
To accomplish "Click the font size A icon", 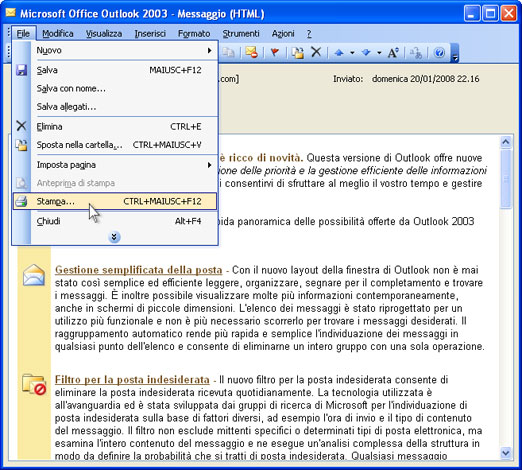I will 393,52.
